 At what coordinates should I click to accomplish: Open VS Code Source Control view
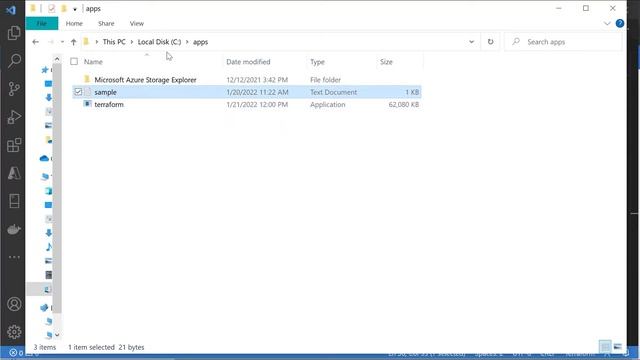click(14, 89)
